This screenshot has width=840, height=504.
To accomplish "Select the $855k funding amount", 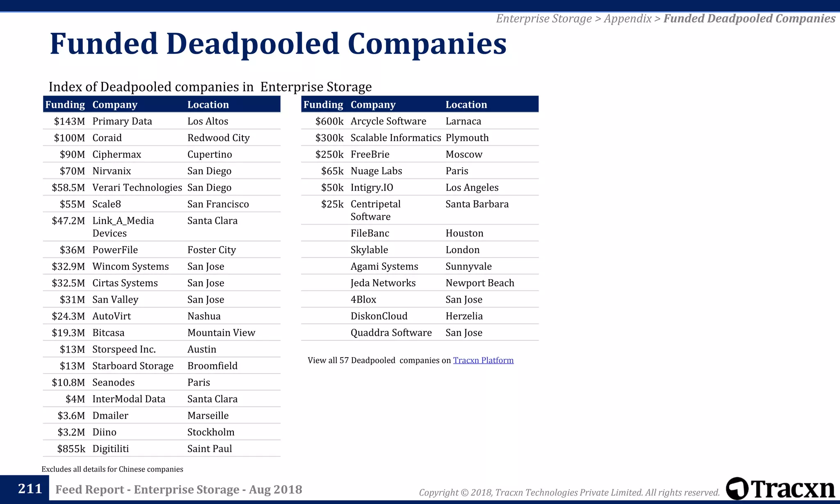I will click(x=71, y=449).
